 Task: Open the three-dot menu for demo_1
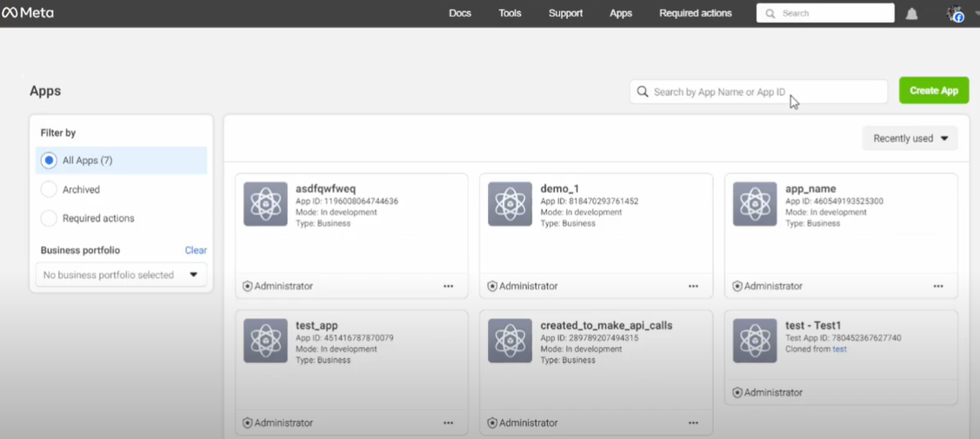click(x=693, y=286)
